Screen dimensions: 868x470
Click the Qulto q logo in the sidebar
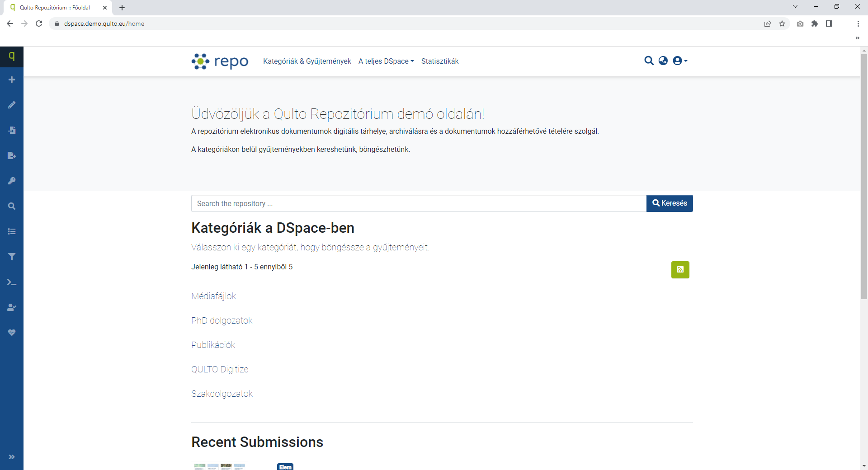tap(12, 56)
